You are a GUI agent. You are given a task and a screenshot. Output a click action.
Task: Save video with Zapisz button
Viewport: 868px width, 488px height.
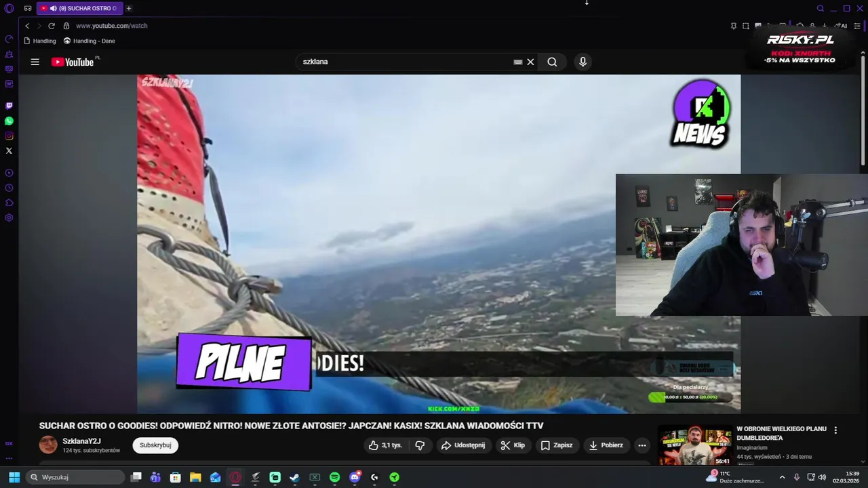[557, 445]
